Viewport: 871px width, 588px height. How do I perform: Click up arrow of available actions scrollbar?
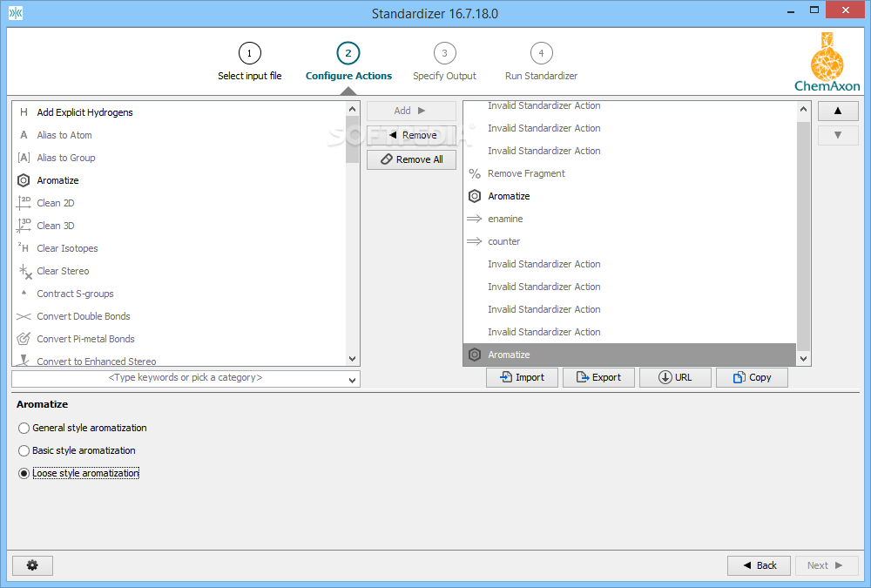pyautogui.click(x=352, y=109)
